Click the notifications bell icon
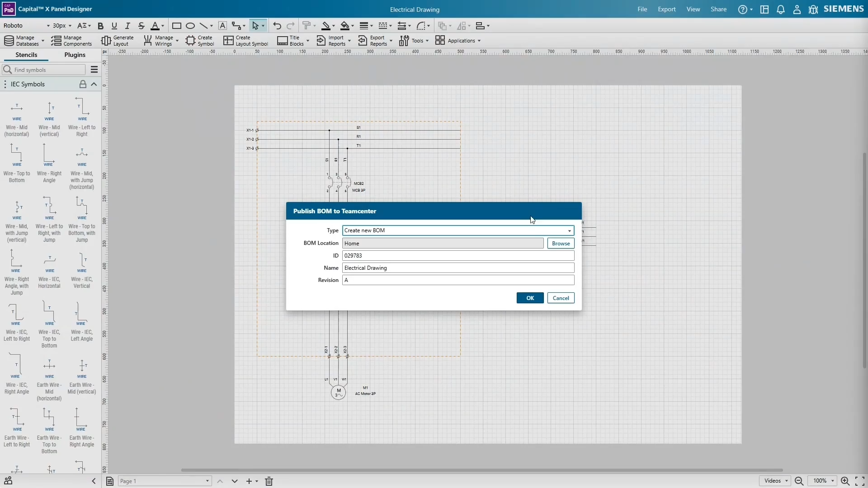The image size is (868, 488). point(781,9)
